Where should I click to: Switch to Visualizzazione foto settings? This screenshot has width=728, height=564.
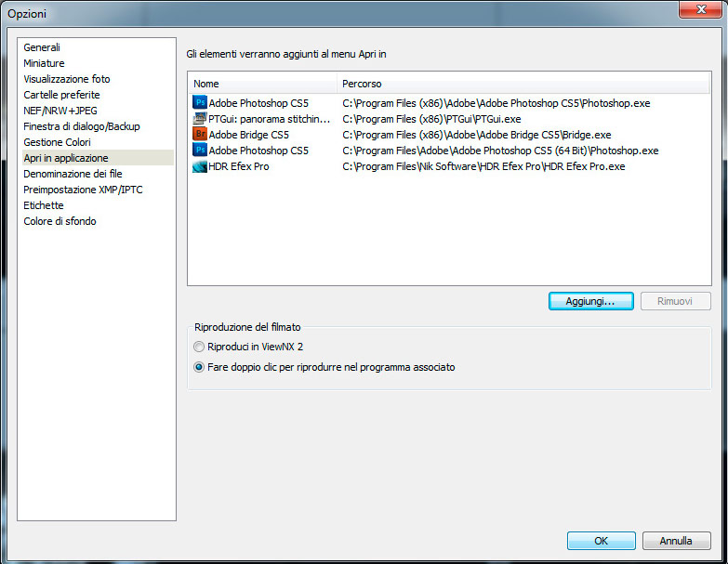(x=67, y=79)
